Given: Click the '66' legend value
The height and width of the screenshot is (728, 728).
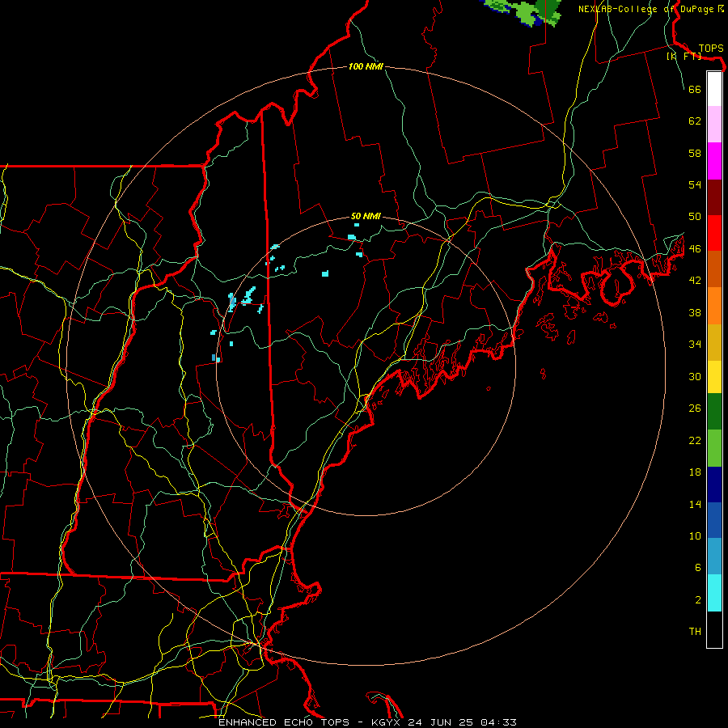Looking at the screenshot, I should pos(695,89).
